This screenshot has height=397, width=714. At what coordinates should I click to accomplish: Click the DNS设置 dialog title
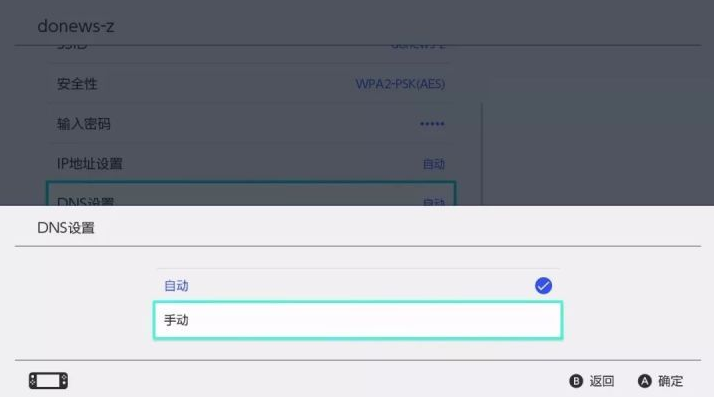(x=66, y=228)
